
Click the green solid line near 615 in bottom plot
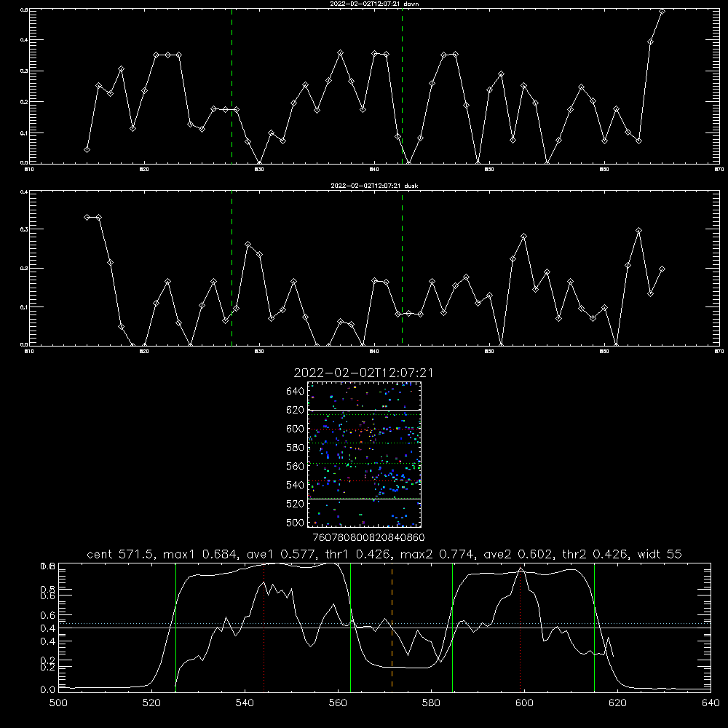(594, 628)
